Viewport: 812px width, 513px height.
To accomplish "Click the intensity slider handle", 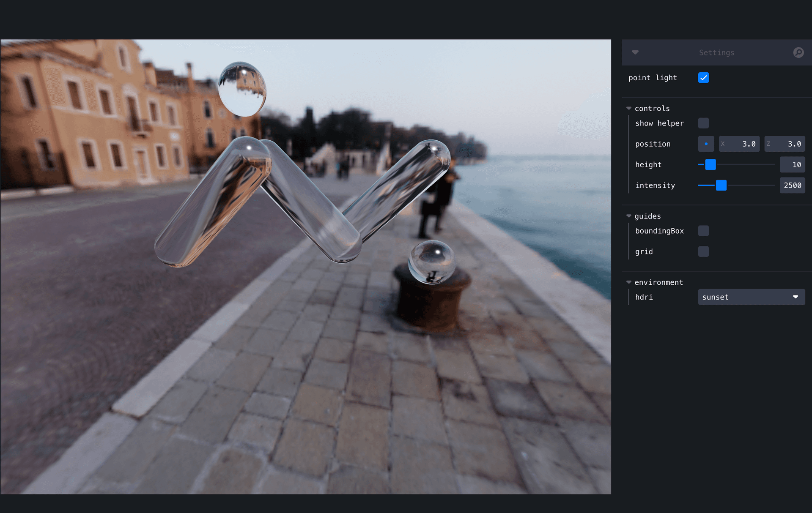I will click(x=721, y=185).
